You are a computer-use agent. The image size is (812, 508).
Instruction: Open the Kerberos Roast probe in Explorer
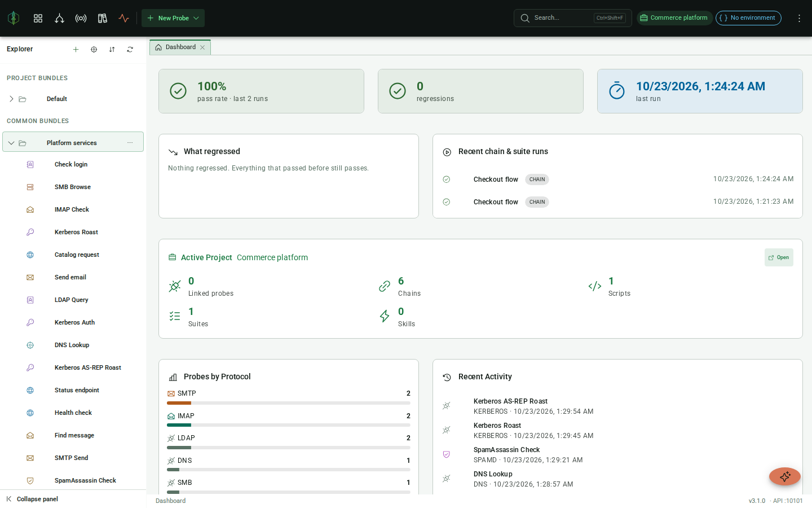click(x=73, y=232)
